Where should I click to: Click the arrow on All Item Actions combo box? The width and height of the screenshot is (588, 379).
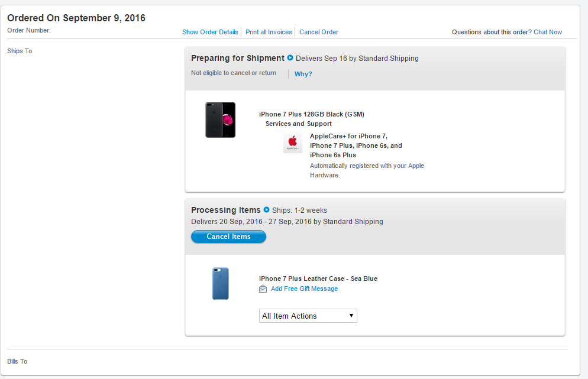[x=351, y=316]
